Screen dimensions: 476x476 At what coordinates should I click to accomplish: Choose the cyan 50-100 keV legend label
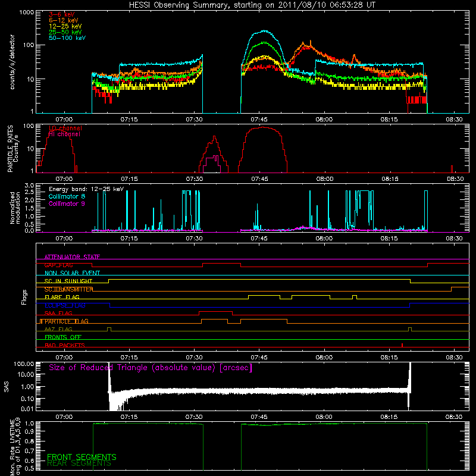click(x=67, y=38)
